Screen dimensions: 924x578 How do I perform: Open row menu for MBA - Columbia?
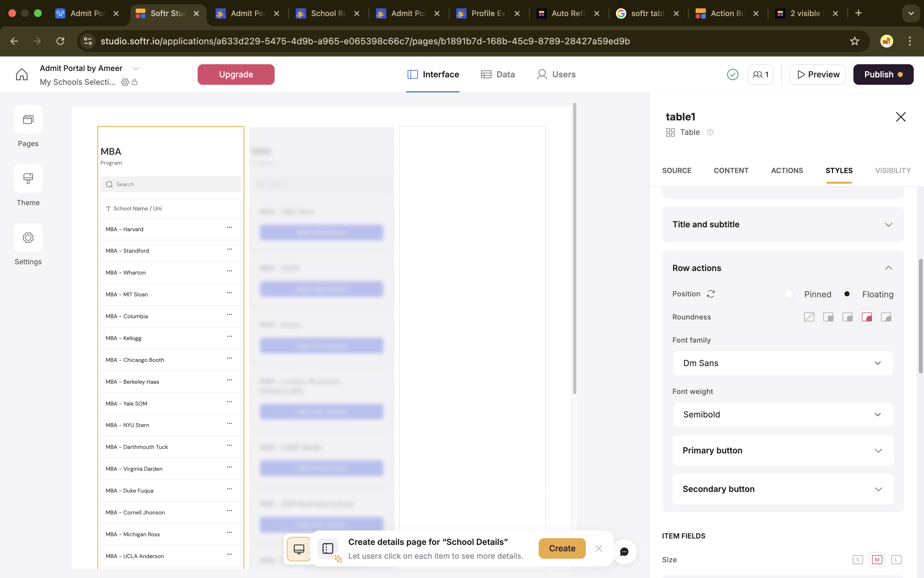click(229, 315)
